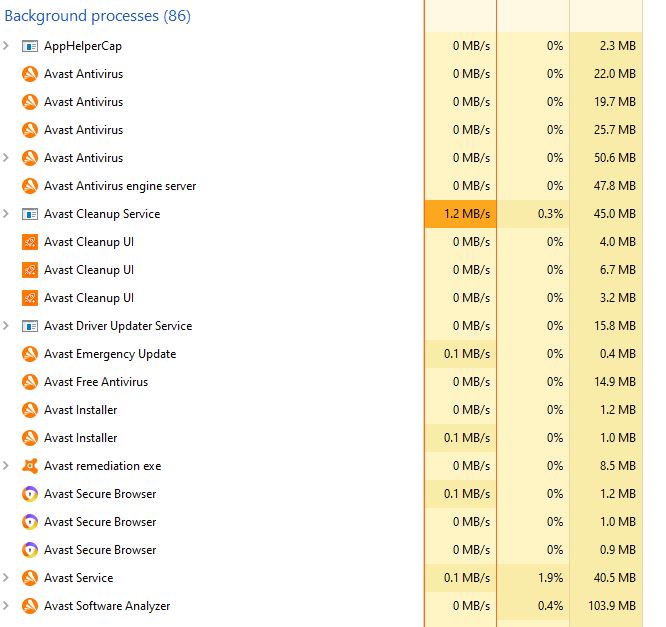Click icon of Avast Secure Browser using 1.2 MB
Viewport: 666px width, 627px height.
30,494
